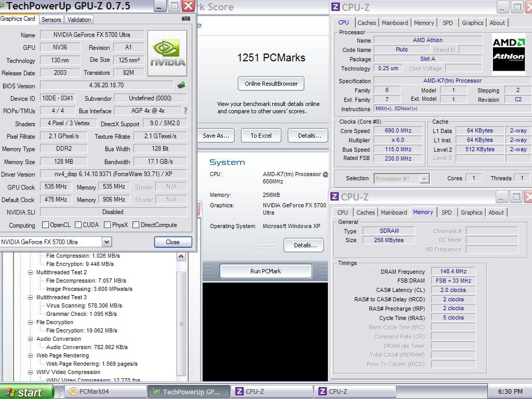
Task: Click the Multiplier x 6.0 value
Action: point(398,140)
